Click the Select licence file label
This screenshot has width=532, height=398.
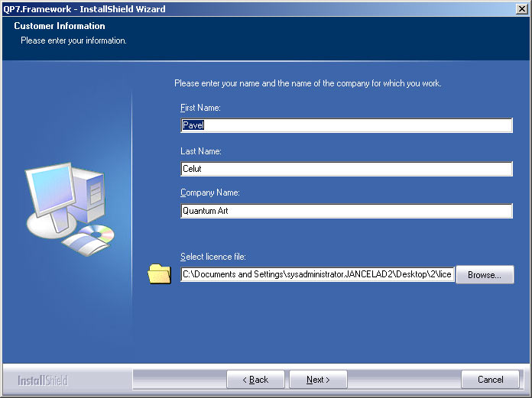(x=213, y=257)
